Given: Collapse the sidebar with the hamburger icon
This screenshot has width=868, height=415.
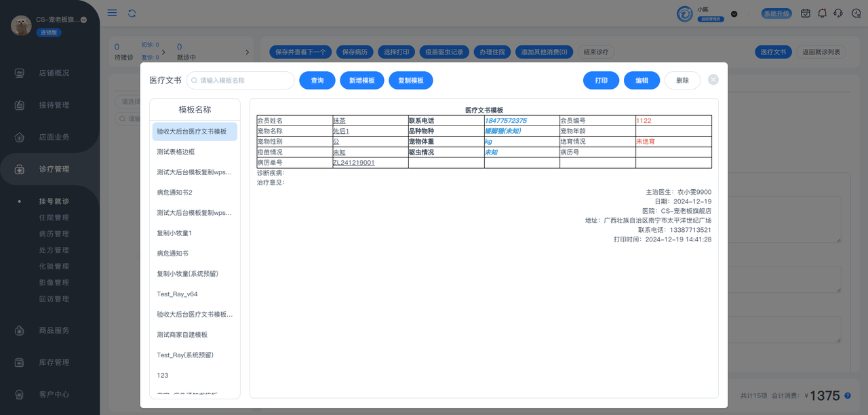Looking at the screenshot, I should 112,13.
